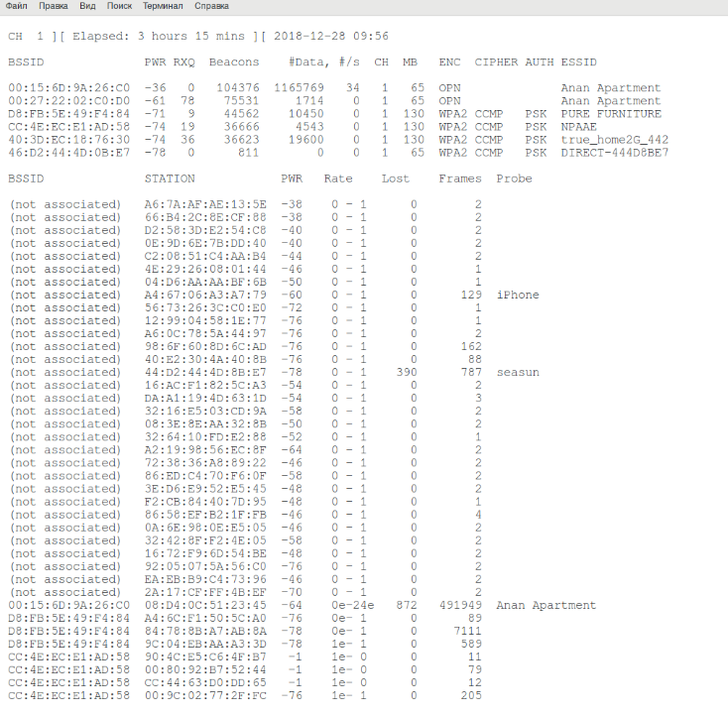Open the Терминал menu
This screenshot has width=728, height=715.
[x=163, y=6]
